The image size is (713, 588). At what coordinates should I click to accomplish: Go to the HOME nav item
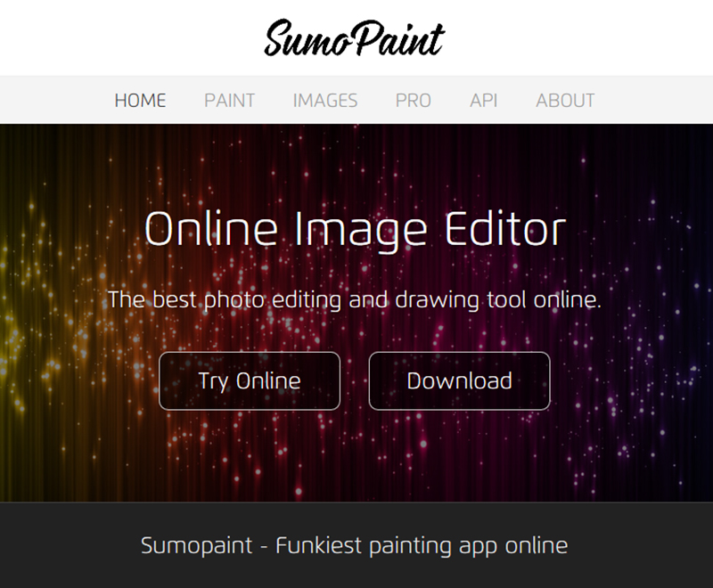pos(140,101)
